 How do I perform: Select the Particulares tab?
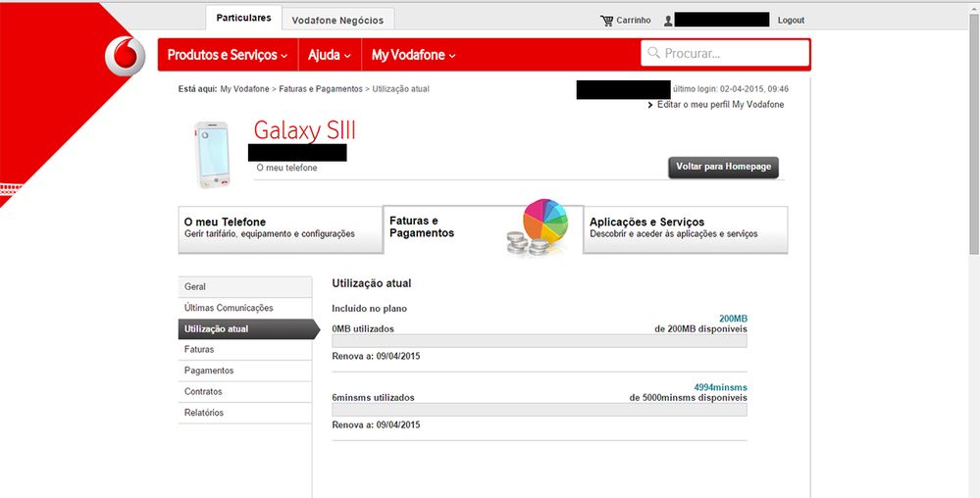click(x=243, y=18)
